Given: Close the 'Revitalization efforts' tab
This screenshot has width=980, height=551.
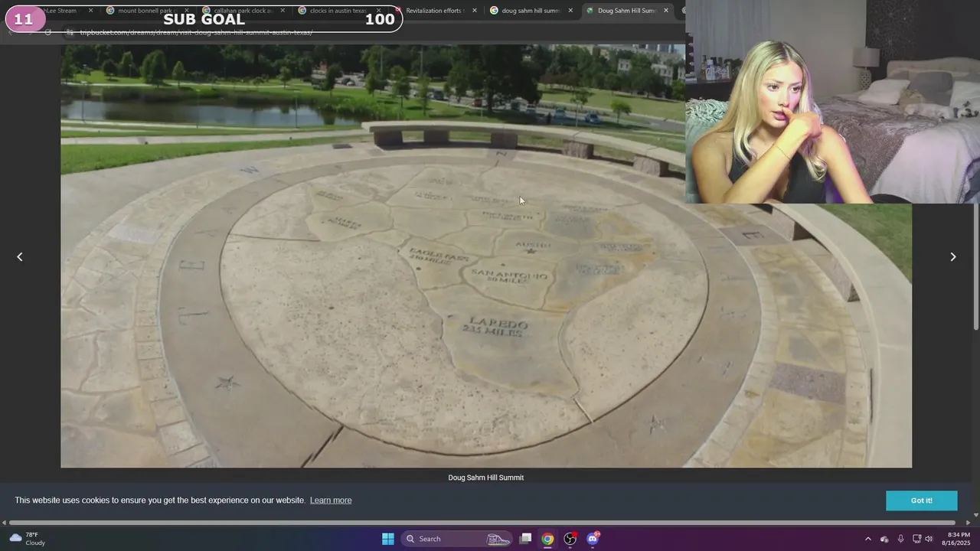Looking at the screenshot, I should coord(474,11).
